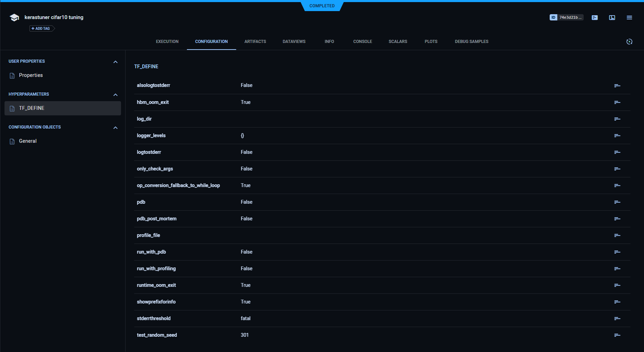The height and width of the screenshot is (352, 644).
Task: Click the parameter row icon beside stderrthreshold
Action: click(x=617, y=318)
